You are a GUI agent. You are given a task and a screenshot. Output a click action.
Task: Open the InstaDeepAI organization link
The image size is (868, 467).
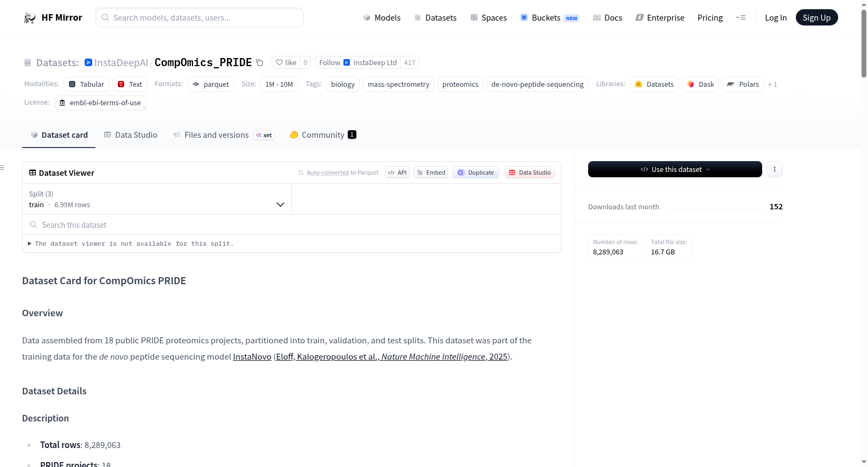(x=121, y=62)
